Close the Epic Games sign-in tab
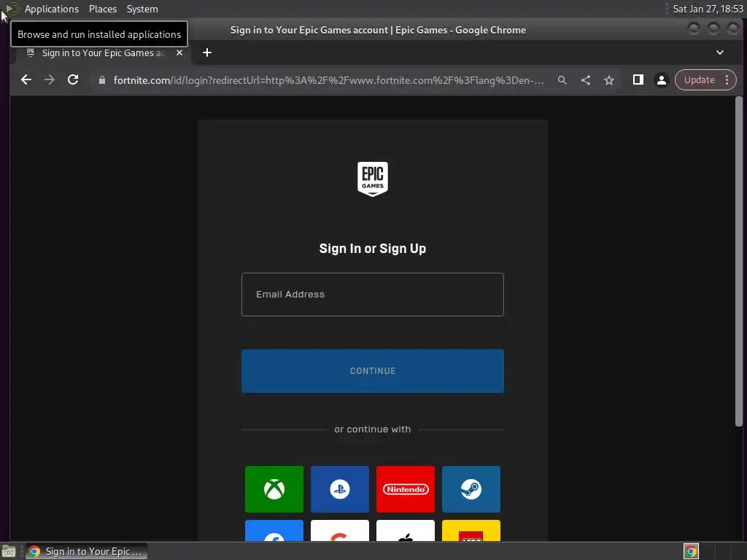 (179, 52)
